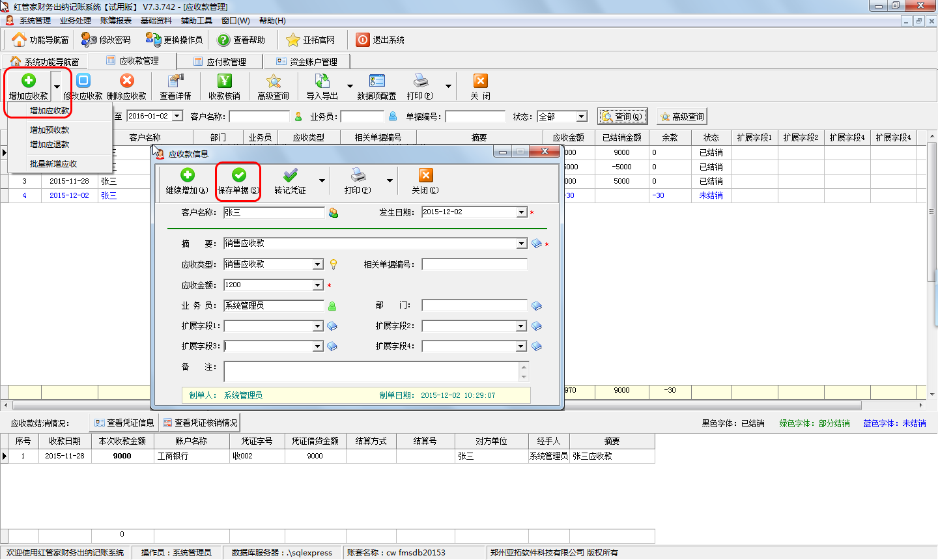938x560 pixels.
Task: Click the Save Document (保存单据) icon
Action: (x=238, y=176)
